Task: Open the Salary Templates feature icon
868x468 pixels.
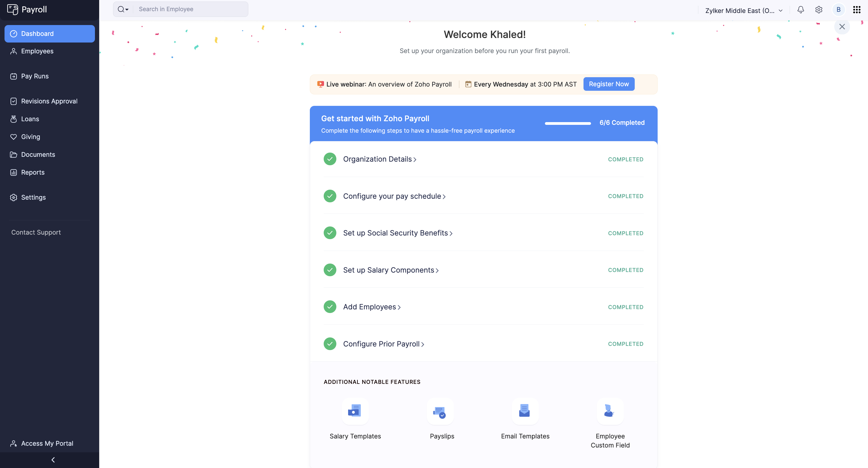Action: 355,411
